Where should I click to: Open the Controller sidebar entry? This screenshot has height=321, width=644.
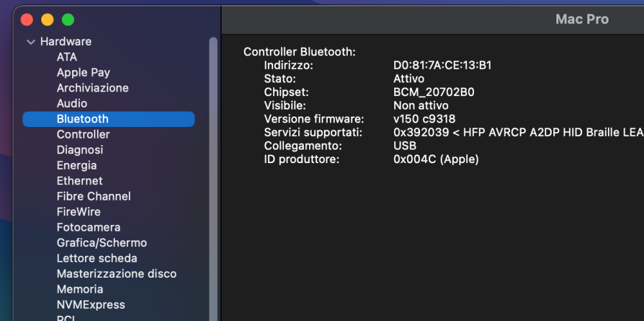(x=83, y=135)
